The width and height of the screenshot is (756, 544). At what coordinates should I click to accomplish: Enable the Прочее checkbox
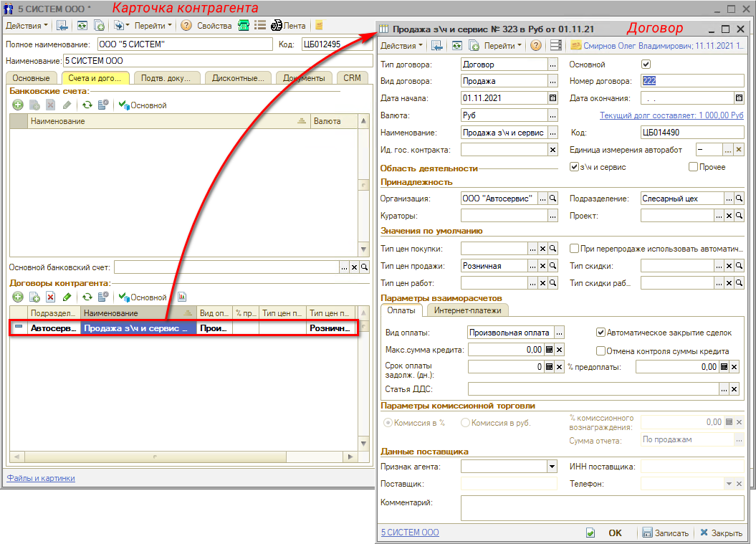coord(693,167)
